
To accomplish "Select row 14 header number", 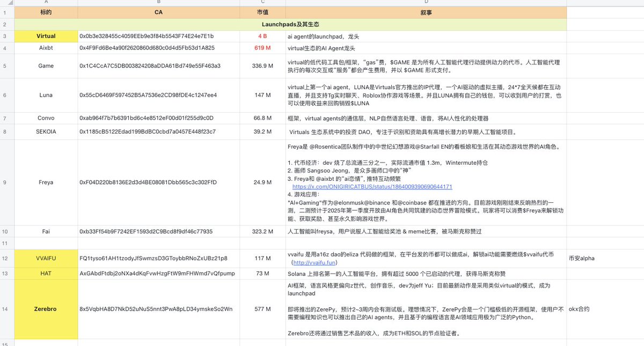I will [x=5, y=308].
